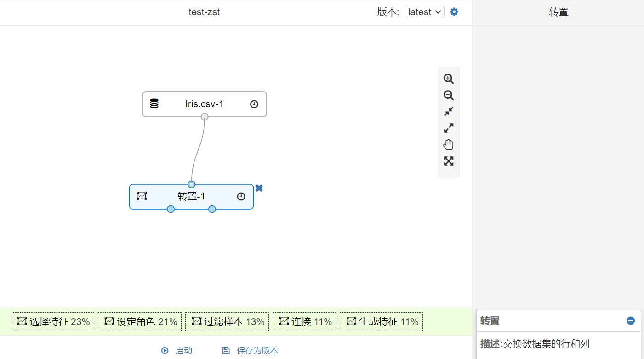Add the suggested 连接 11% operator
644x359 pixels.
[304, 322]
